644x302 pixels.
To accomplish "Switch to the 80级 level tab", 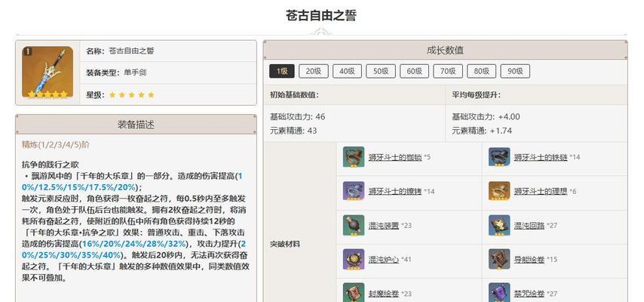I will [481, 71].
